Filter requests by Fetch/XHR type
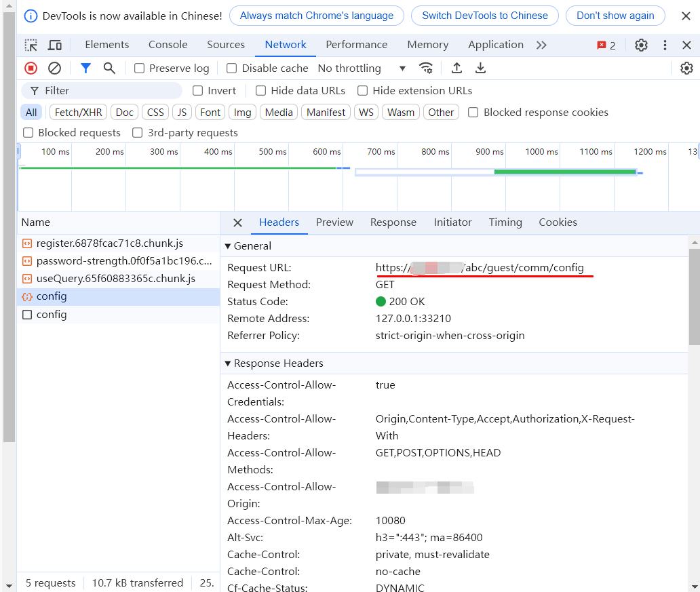This screenshot has width=700, height=592. tap(78, 113)
